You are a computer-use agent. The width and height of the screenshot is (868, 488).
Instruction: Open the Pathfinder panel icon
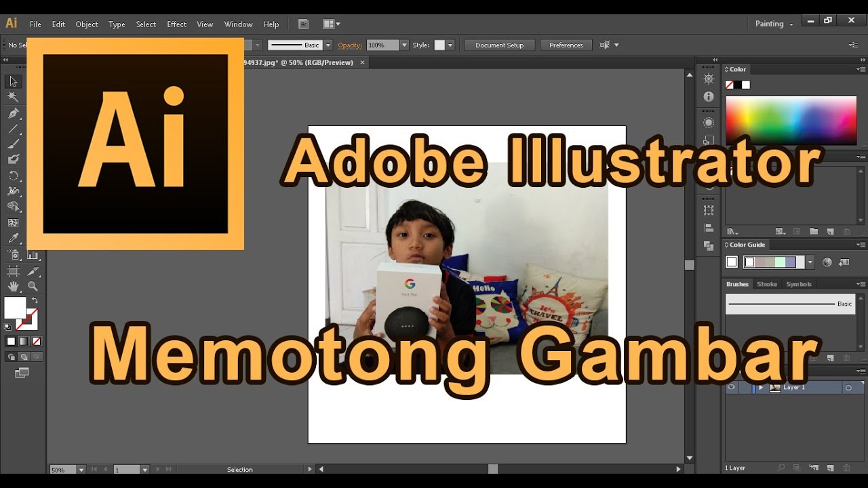709,245
